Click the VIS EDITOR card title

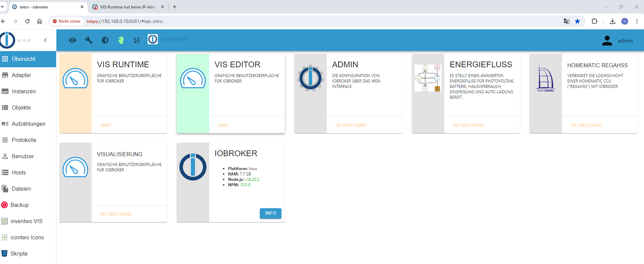click(238, 65)
